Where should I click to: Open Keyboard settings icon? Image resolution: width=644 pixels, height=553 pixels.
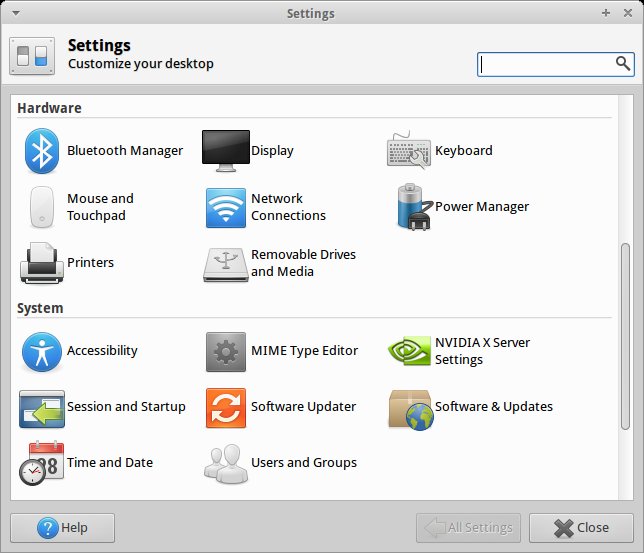(x=409, y=150)
